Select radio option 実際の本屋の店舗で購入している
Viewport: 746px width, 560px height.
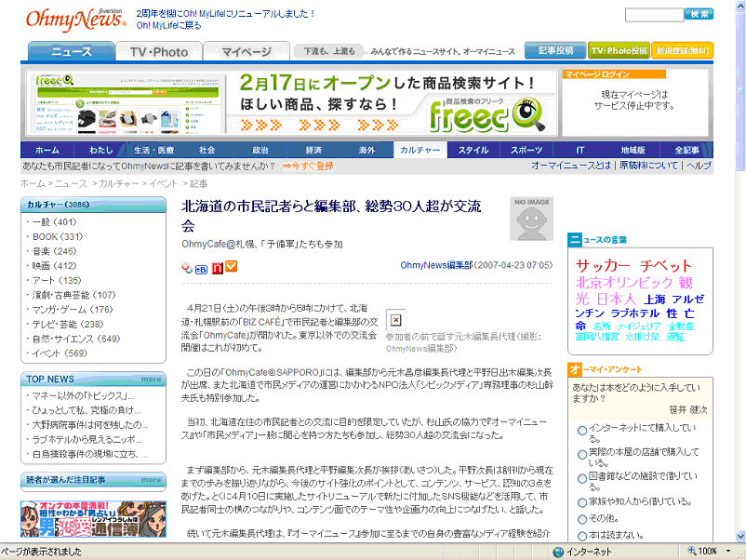click(x=582, y=454)
